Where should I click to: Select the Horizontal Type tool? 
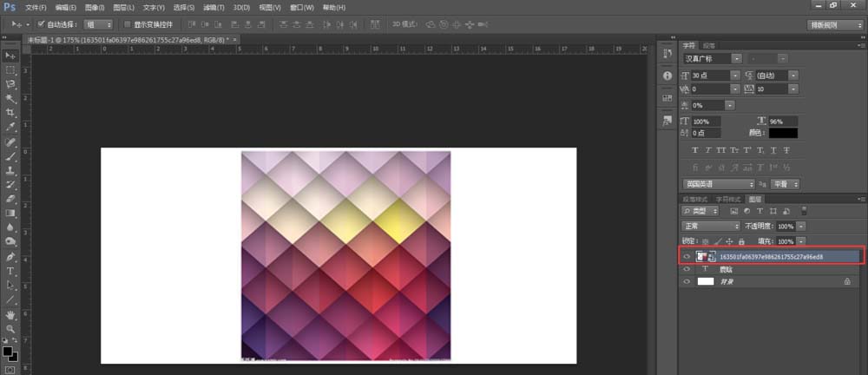[x=10, y=271]
